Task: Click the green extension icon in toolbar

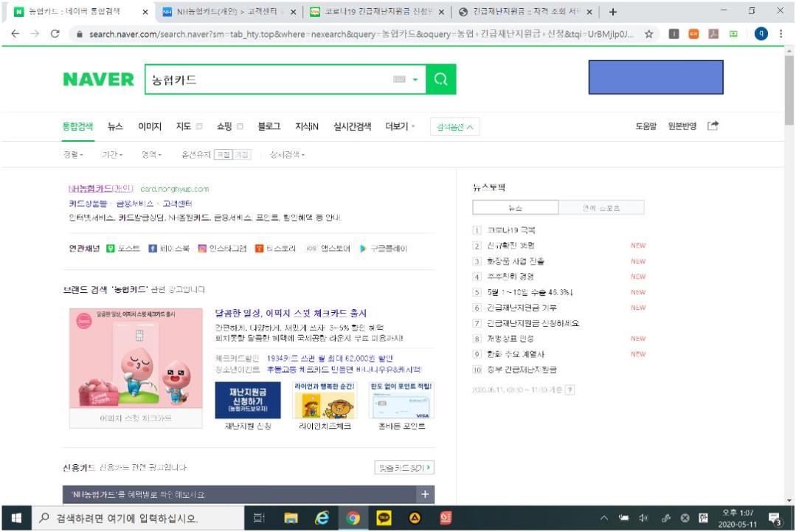Action: pos(733,34)
